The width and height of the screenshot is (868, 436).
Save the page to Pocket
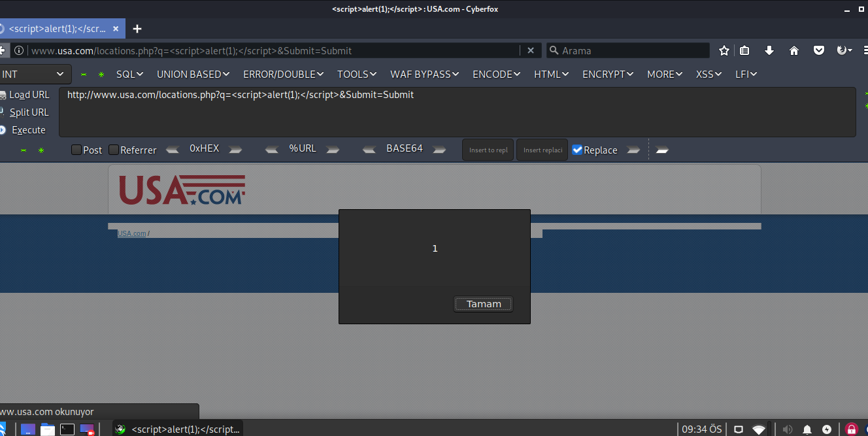(x=819, y=50)
